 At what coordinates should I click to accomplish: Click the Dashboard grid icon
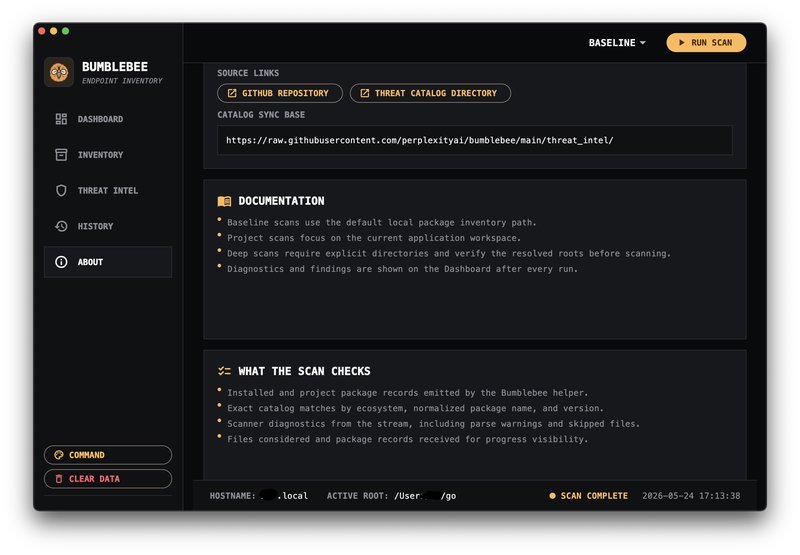coord(61,119)
